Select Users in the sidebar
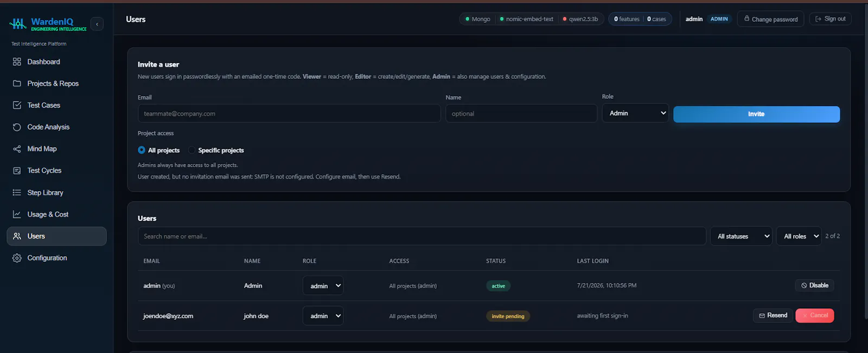The height and width of the screenshot is (353, 868). pos(56,236)
